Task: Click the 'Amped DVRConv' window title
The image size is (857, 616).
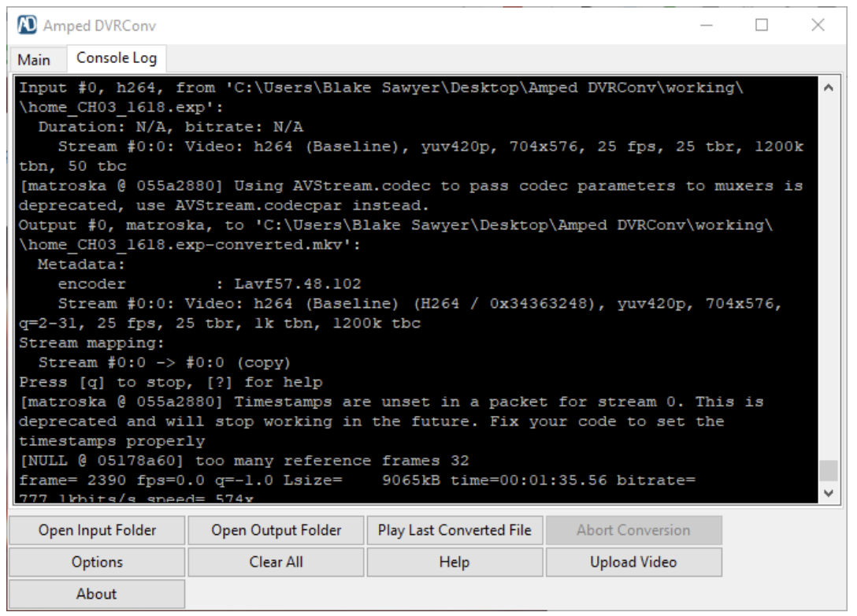Action: [x=99, y=26]
